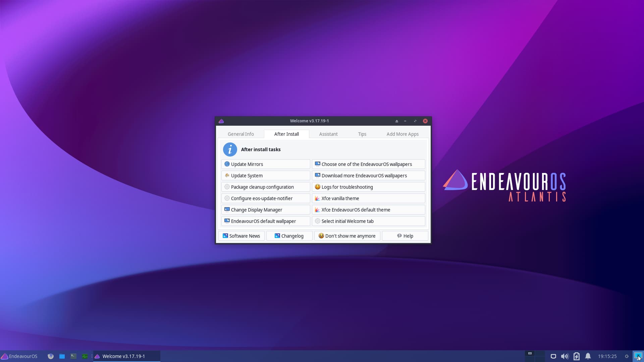Click Select initial Welcome tab
The height and width of the screenshot is (362, 644).
(x=368, y=221)
